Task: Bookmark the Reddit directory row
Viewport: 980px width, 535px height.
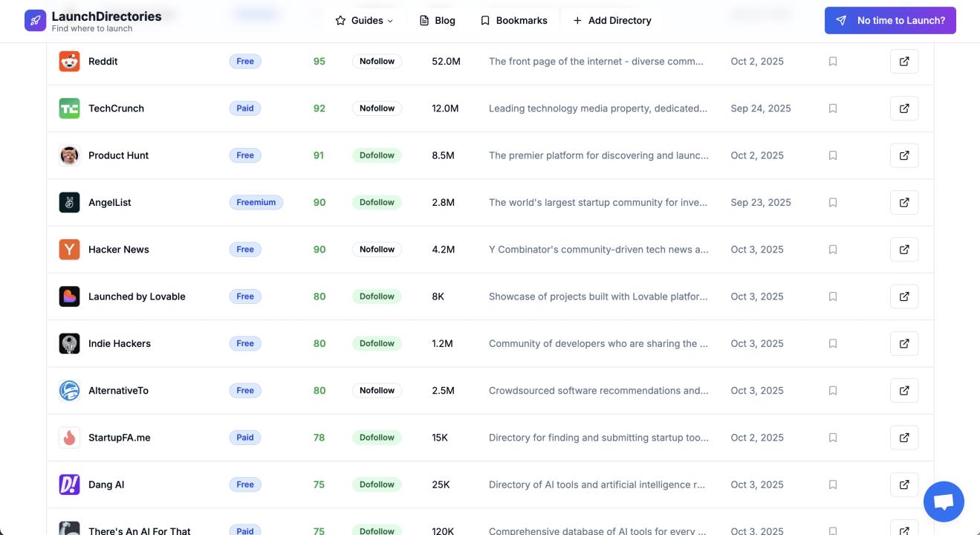Action: (x=833, y=62)
